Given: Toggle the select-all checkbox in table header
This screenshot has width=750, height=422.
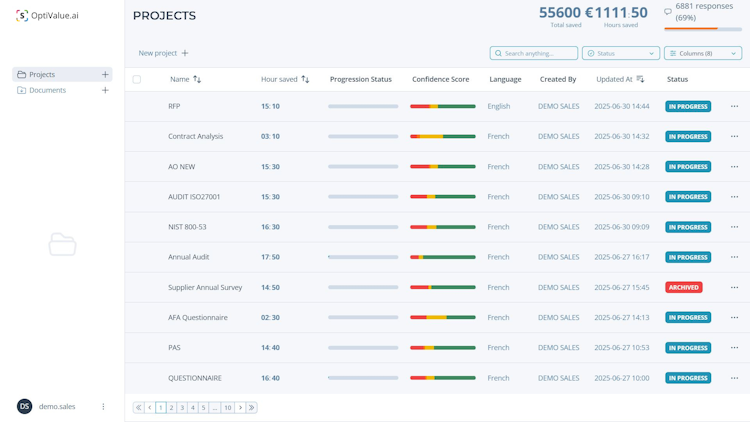Looking at the screenshot, I should [x=137, y=79].
